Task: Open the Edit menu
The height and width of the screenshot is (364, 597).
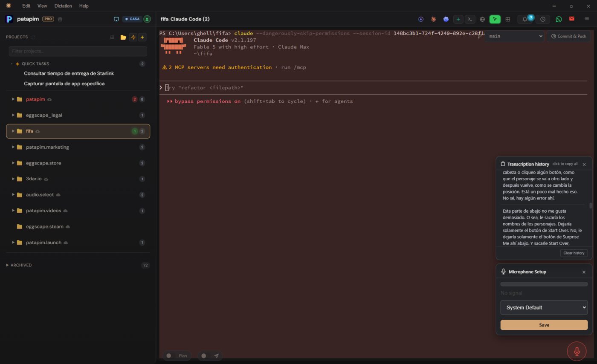Action: [x=26, y=6]
